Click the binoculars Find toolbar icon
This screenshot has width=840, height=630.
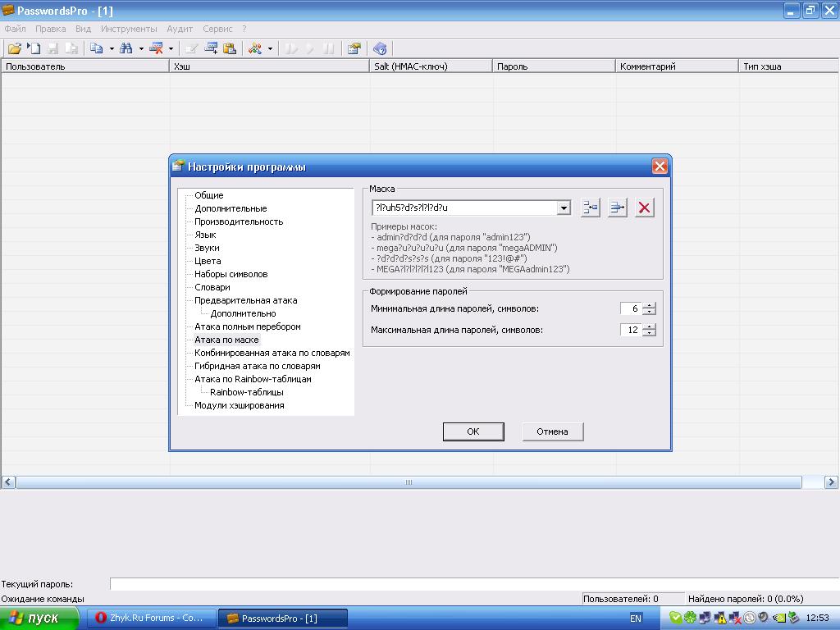[x=126, y=48]
